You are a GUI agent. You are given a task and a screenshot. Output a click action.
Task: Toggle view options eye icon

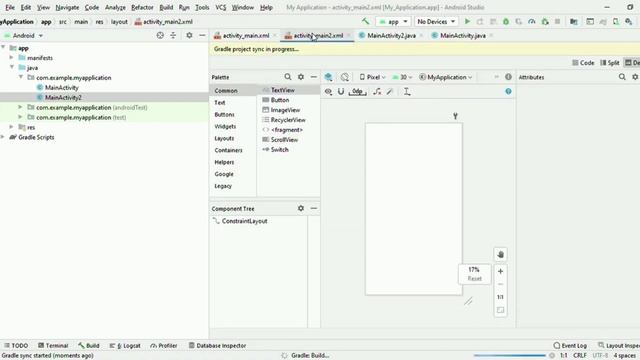click(328, 92)
